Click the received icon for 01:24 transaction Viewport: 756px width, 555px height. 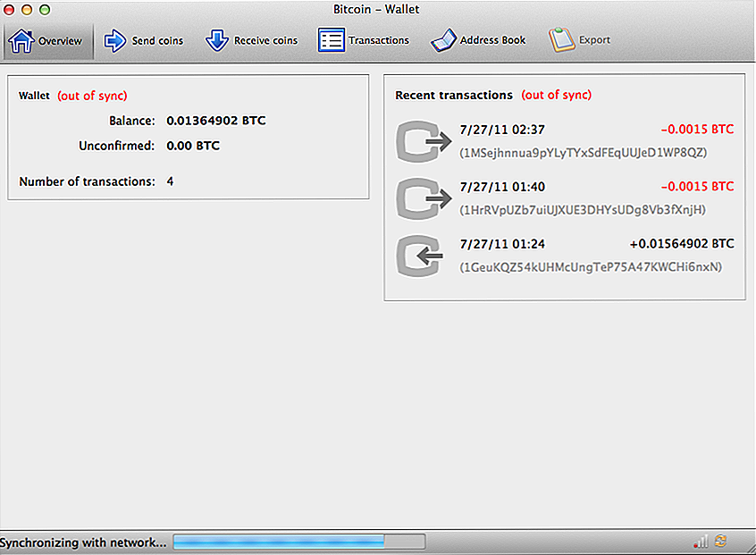[x=419, y=256]
